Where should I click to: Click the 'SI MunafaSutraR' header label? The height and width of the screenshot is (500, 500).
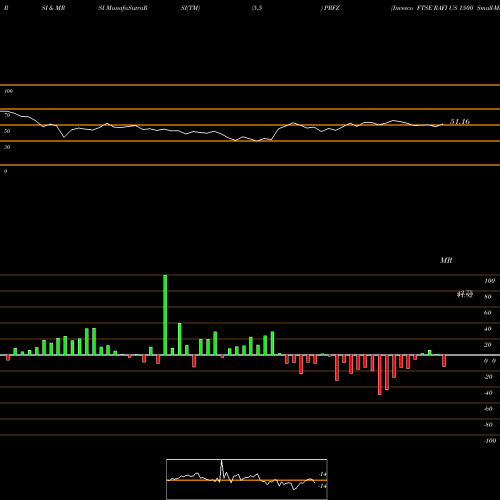[123, 8]
